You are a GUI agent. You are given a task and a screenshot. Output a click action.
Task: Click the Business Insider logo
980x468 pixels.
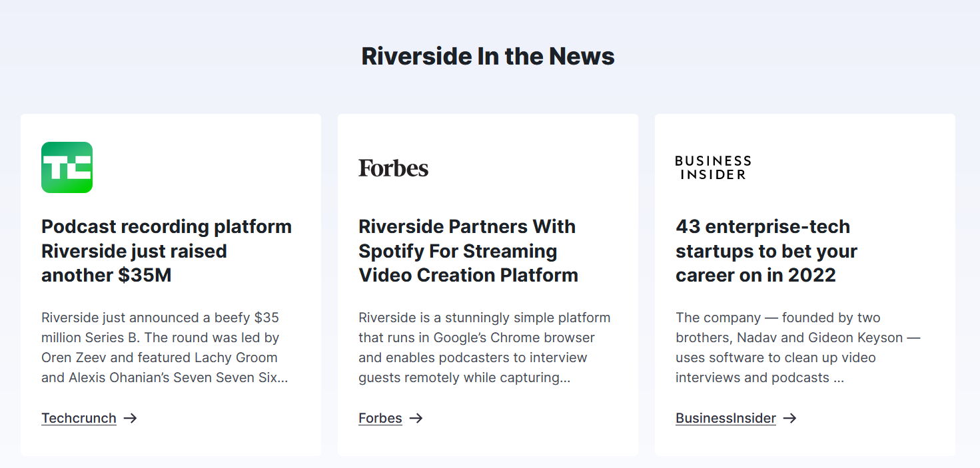(x=713, y=168)
